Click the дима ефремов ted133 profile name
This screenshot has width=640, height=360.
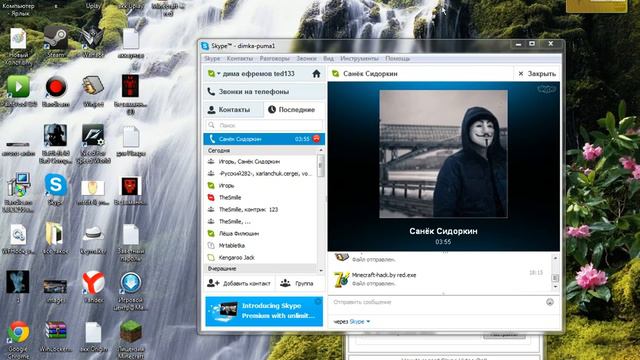coord(258,74)
